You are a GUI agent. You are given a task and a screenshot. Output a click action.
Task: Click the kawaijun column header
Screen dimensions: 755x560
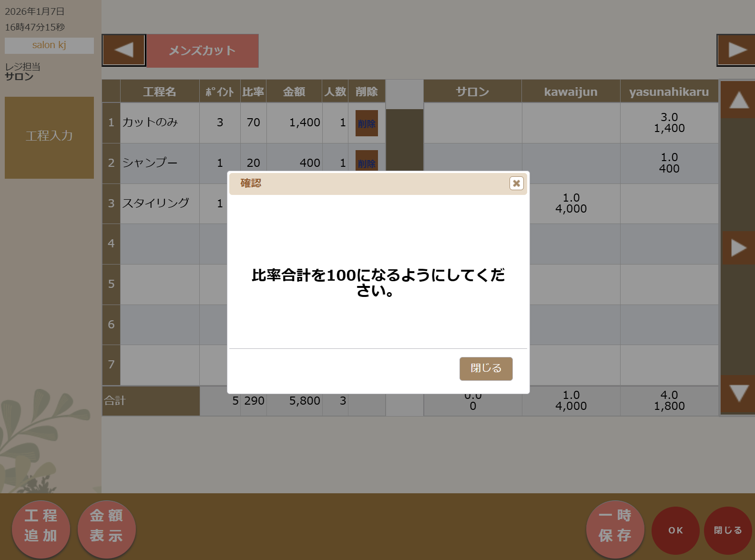coord(571,92)
